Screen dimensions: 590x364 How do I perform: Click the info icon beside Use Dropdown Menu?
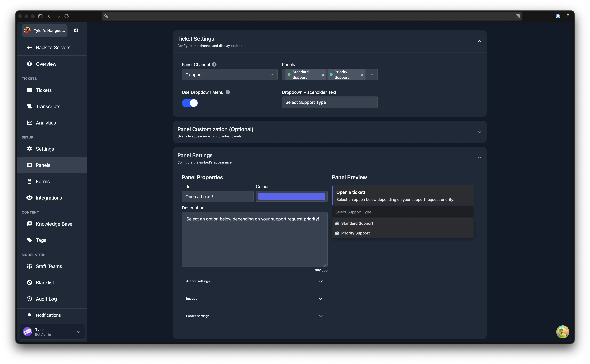228,92
